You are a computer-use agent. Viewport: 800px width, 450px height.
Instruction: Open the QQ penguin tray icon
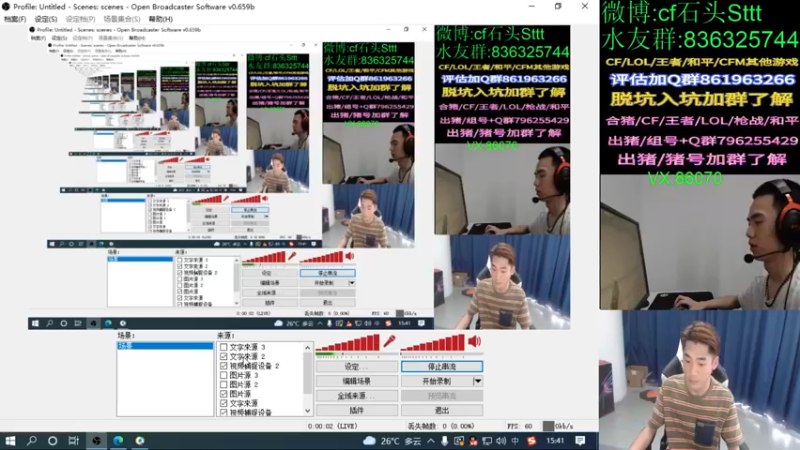click(x=473, y=441)
